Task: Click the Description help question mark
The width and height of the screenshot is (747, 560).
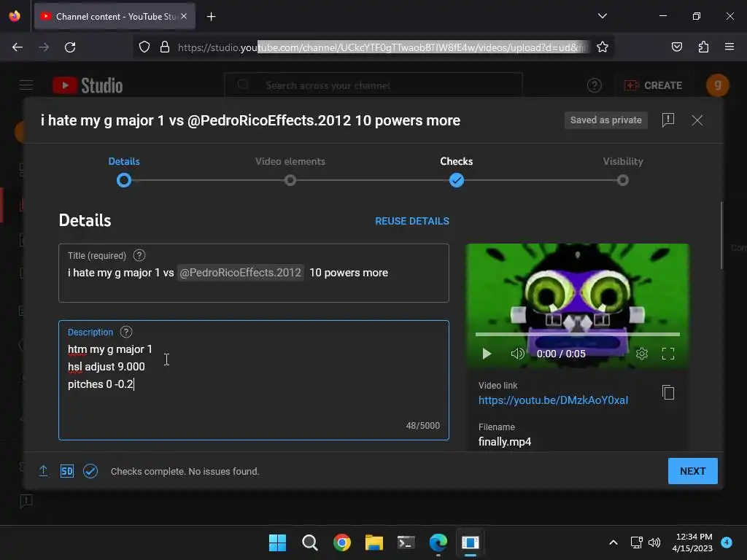Action: 125,332
